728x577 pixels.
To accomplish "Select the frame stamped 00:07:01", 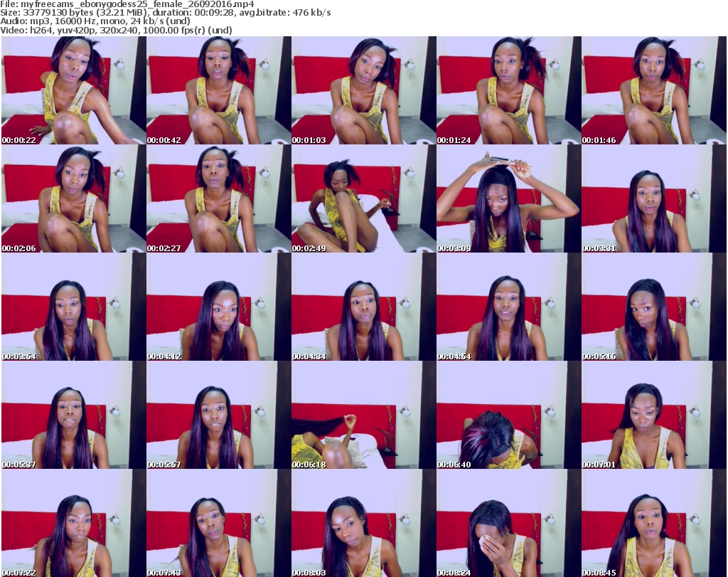I will pyautogui.click(x=654, y=415).
